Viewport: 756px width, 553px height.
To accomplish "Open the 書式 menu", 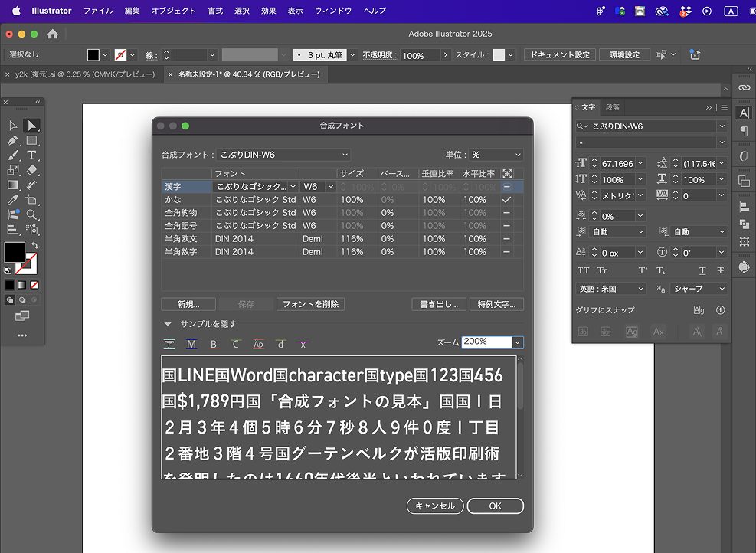I will click(x=215, y=11).
